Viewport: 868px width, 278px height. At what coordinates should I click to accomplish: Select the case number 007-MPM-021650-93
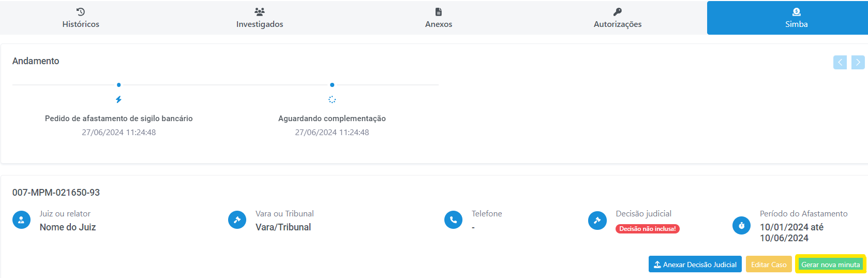pyautogui.click(x=56, y=193)
